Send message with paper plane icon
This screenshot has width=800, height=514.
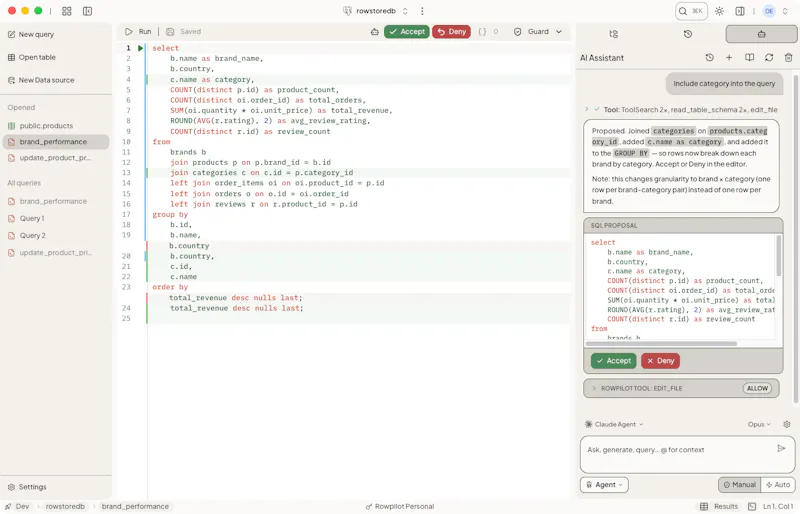click(x=781, y=448)
